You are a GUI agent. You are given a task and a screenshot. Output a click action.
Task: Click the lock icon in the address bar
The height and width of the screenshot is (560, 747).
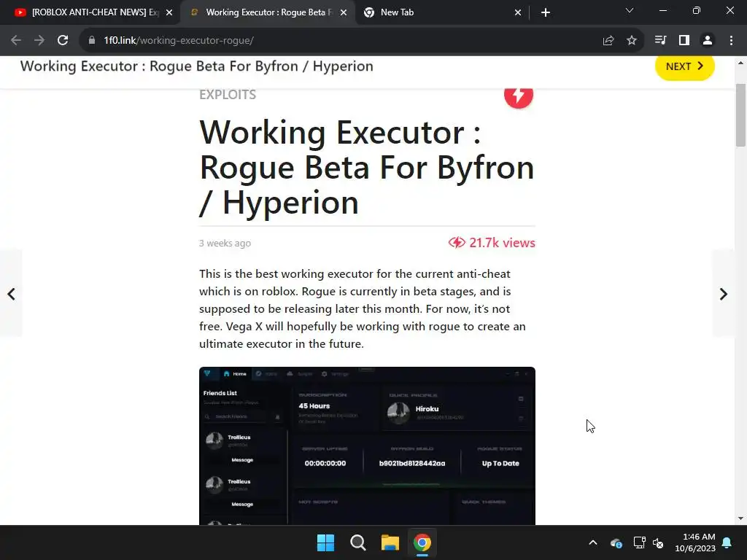92,41
